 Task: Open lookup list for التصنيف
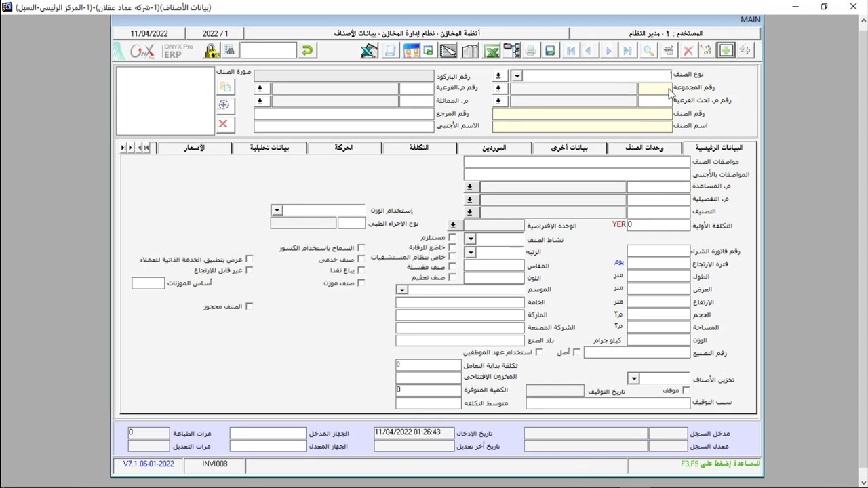469,212
